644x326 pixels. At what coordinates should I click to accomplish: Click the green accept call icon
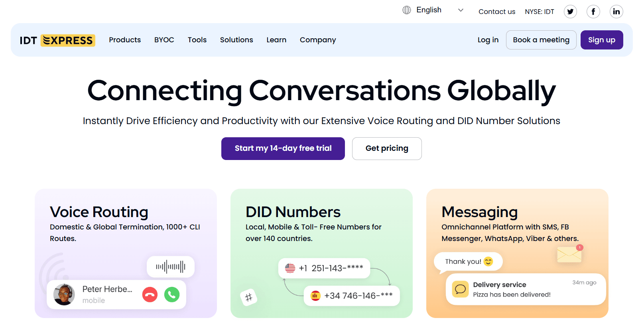172,295
